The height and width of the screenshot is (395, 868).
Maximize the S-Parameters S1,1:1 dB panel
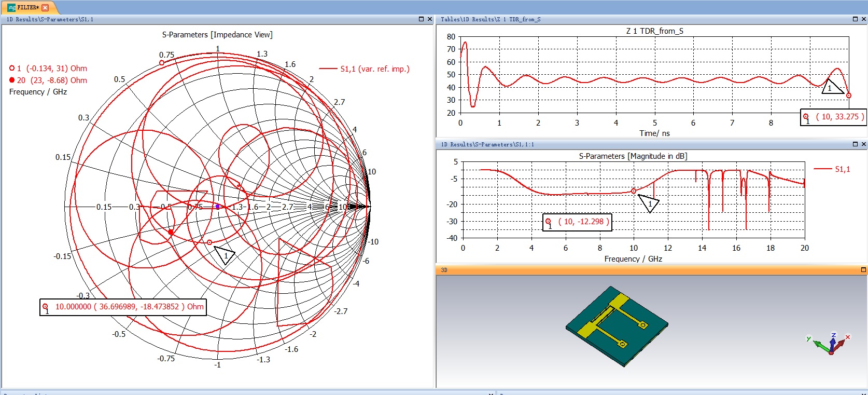point(855,144)
